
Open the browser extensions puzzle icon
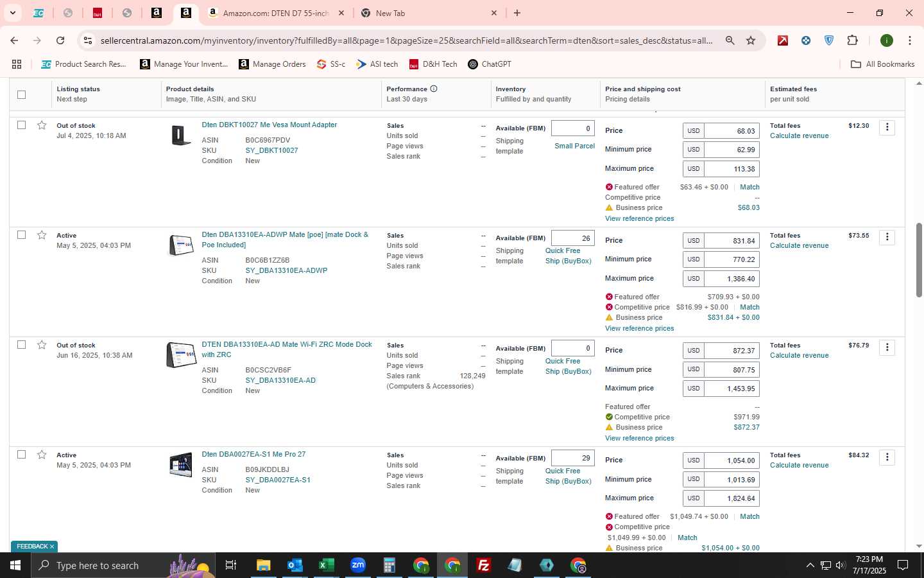click(x=852, y=40)
